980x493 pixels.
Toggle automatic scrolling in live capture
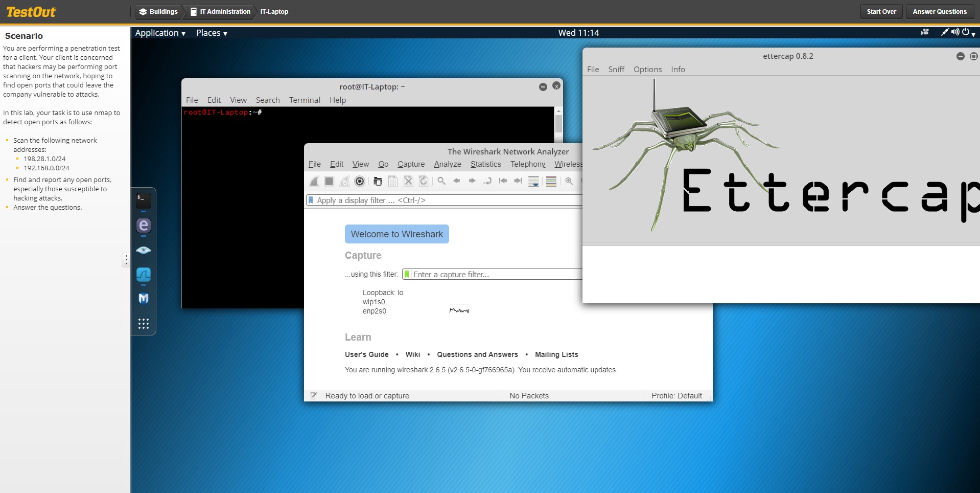pyautogui.click(x=533, y=181)
